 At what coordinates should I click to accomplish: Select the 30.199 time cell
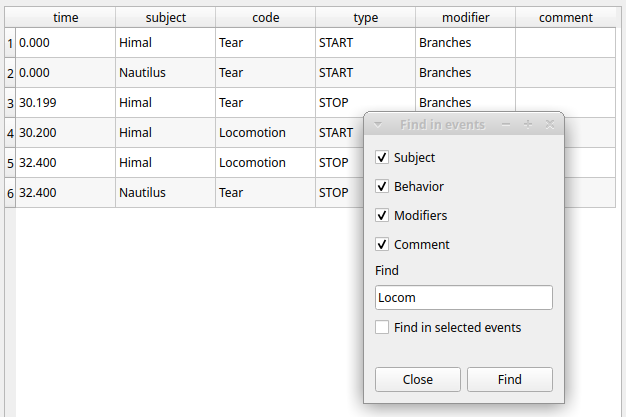65,103
